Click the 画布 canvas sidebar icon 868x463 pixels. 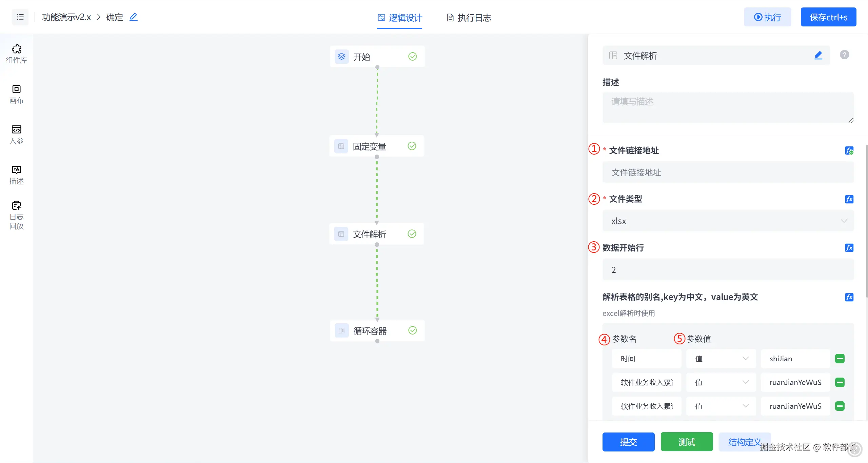16,94
